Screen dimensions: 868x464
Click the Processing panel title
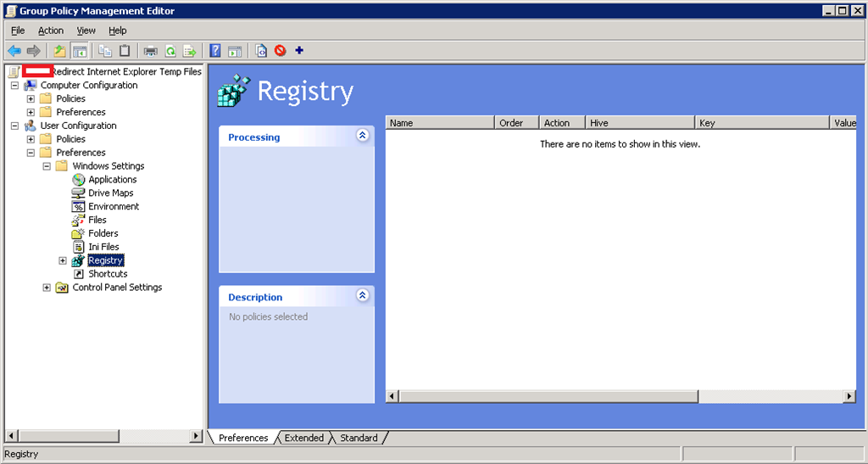tap(254, 137)
